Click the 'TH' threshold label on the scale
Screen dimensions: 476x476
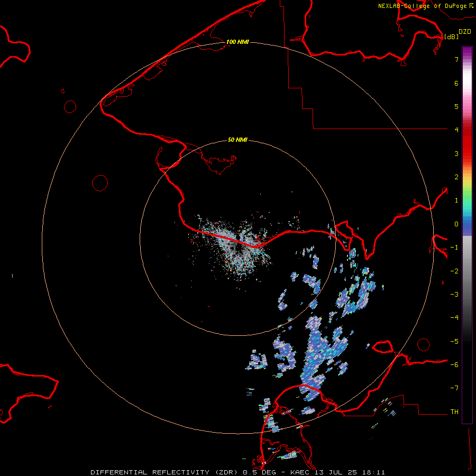click(454, 412)
